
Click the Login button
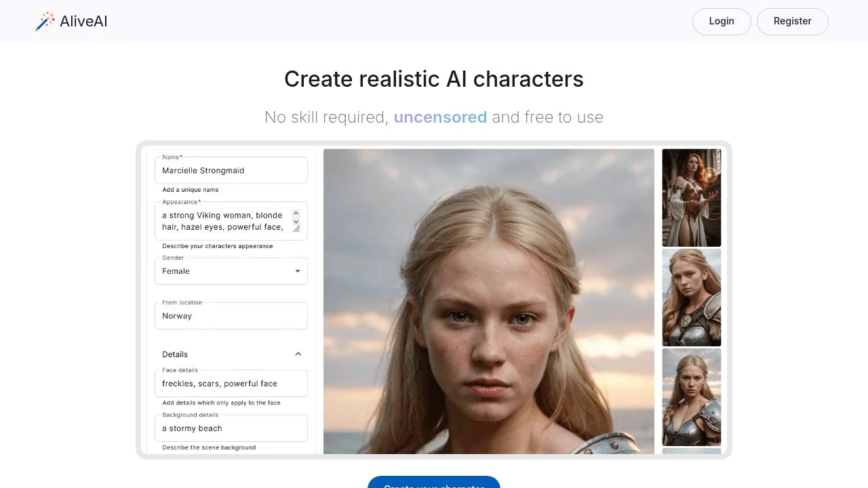pyautogui.click(x=722, y=21)
